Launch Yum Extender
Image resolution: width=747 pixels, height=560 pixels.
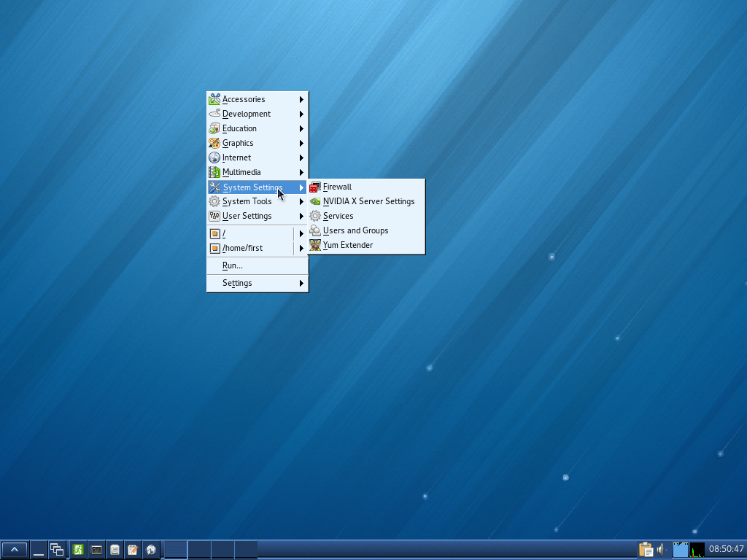tap(366, 245)
